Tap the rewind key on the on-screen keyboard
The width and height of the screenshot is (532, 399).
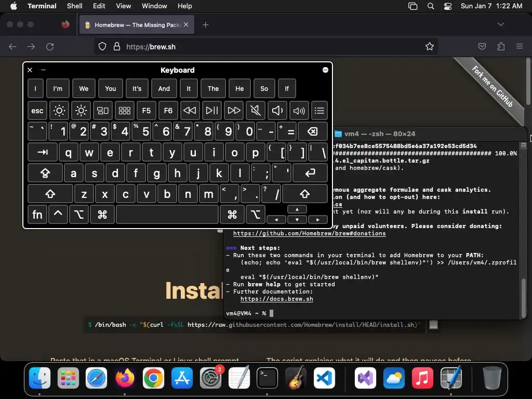(190, 111)
